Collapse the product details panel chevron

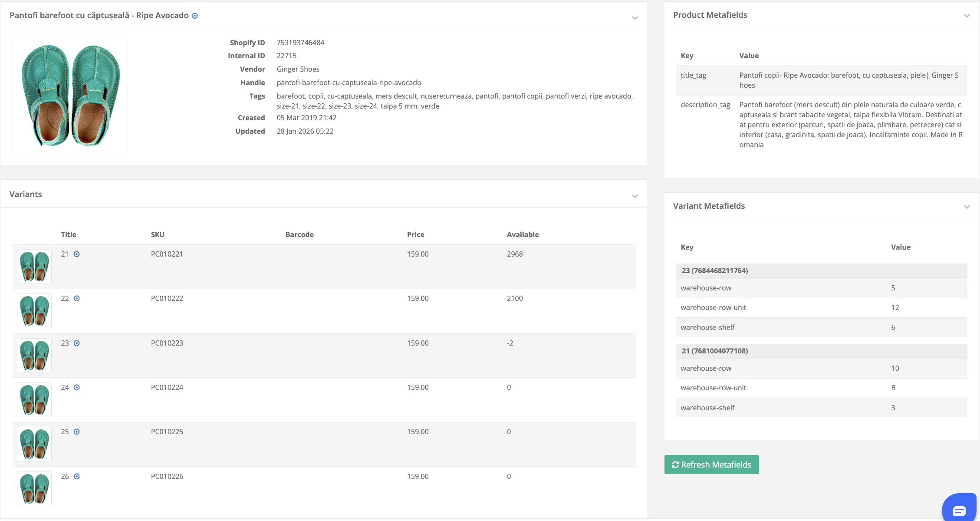click(x=635, y=18)
